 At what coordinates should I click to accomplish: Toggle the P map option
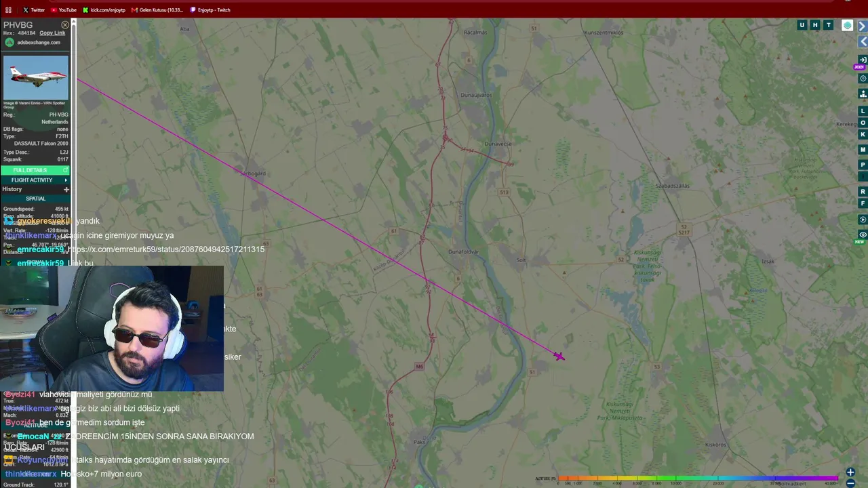coord(863,165)
